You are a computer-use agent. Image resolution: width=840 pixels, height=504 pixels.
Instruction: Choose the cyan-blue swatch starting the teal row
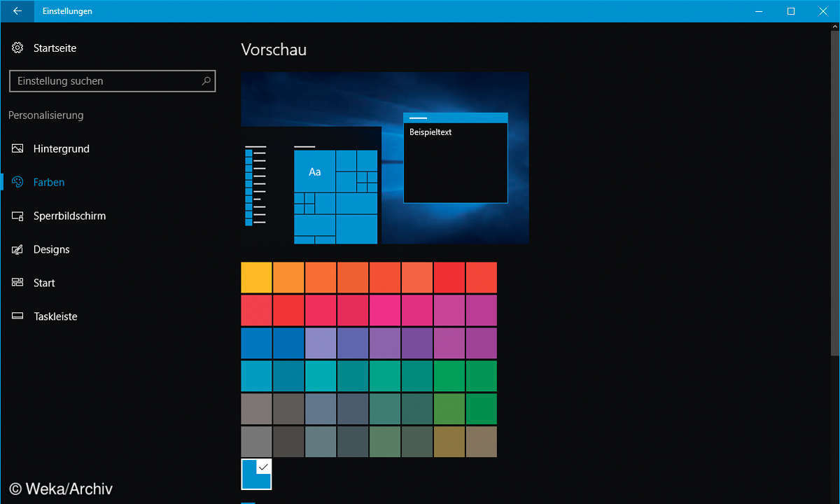[256, 376]
